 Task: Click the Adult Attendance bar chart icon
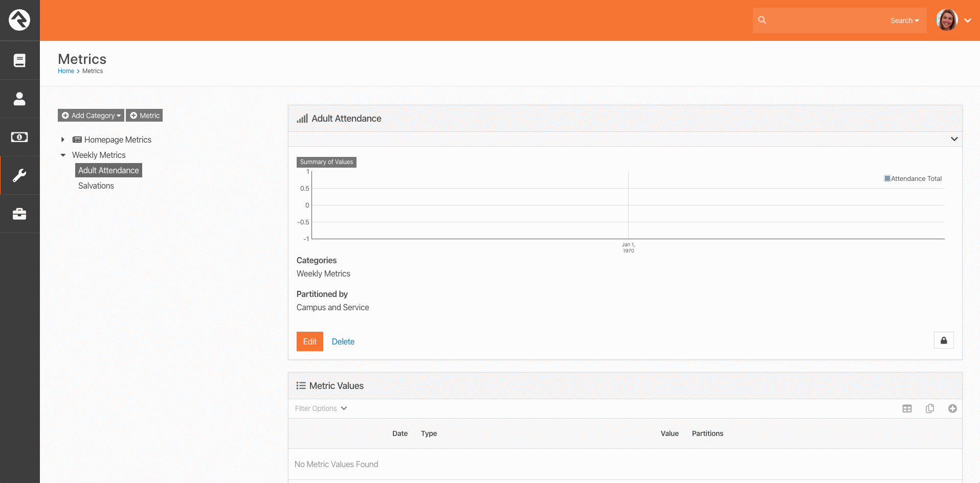(302, 119)
